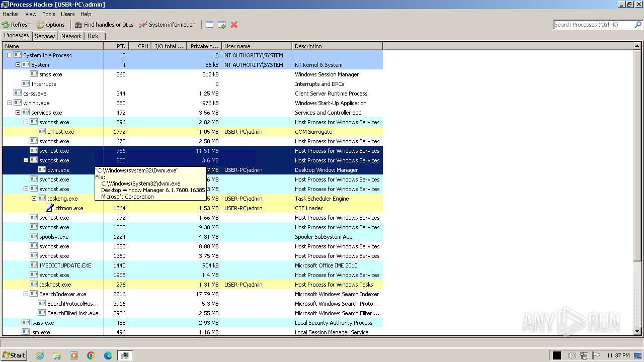644x362 pixels.
Task: Sort by the PID column header
Action: 116,46
